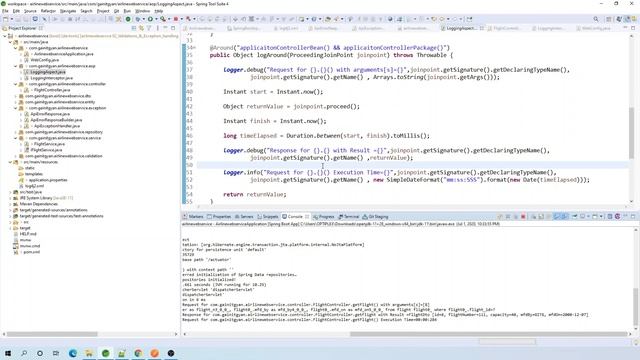The image size is (640, 360).
Task: Collapse all in Project Explorer
Action: (x=134, y=28)
